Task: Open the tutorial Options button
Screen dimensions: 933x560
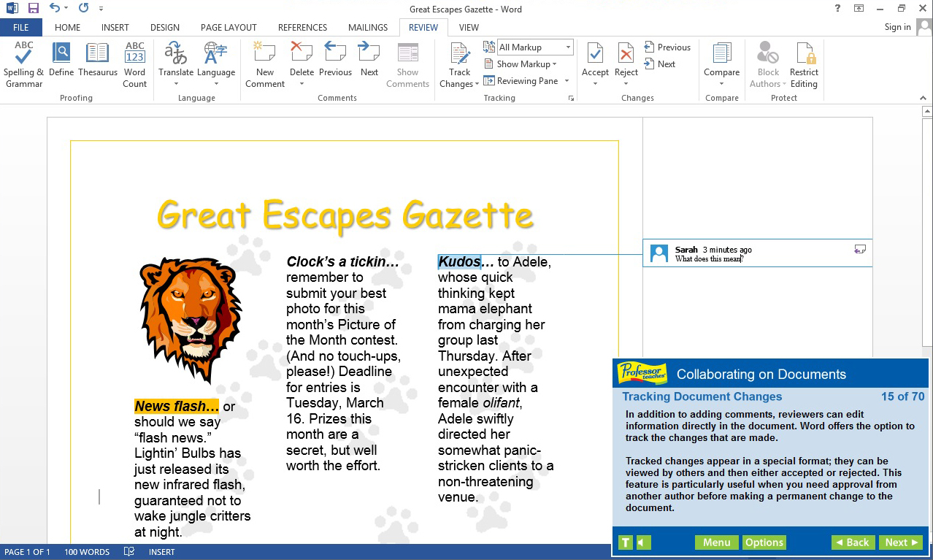Action: [x=764, y=542]
